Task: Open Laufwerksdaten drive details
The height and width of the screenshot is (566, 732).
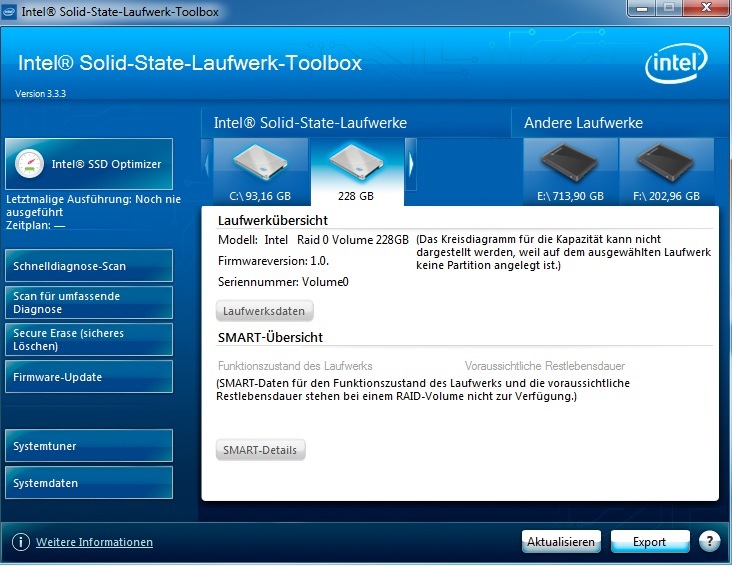Action: click(264, 311)
